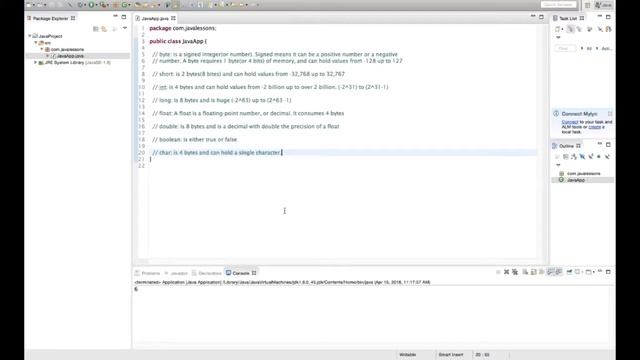
Task: Open the Outline view menu arrow
Action: (558, 165)
